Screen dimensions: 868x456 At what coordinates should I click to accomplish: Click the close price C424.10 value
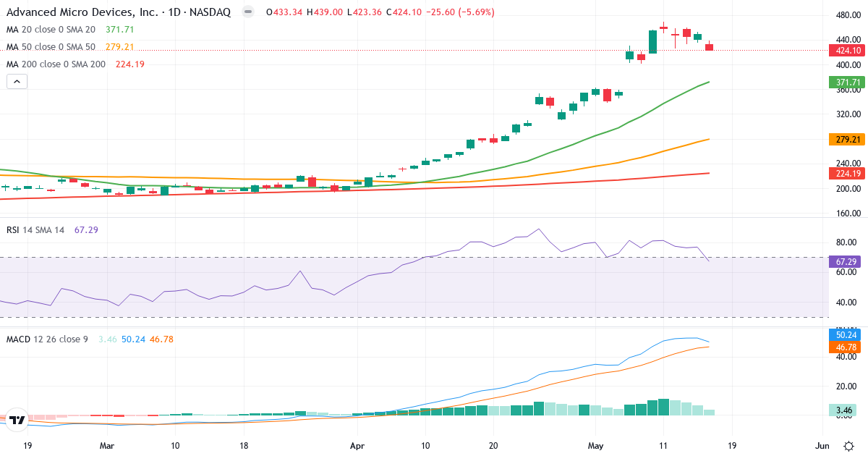[x=404, y=12]
